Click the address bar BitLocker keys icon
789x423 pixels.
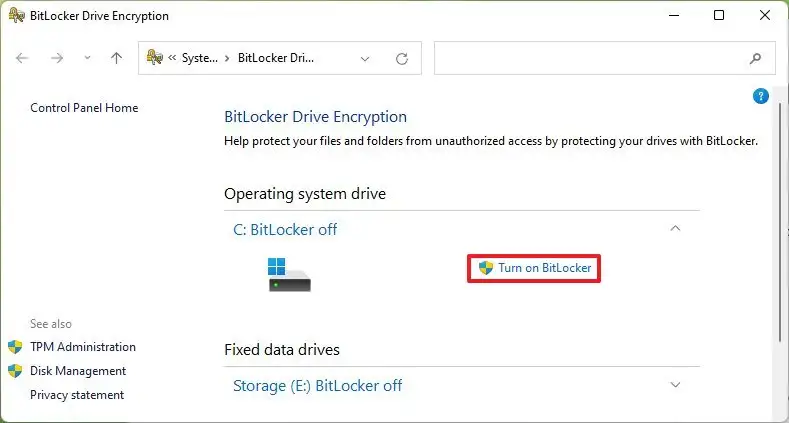tap(155, 58)
